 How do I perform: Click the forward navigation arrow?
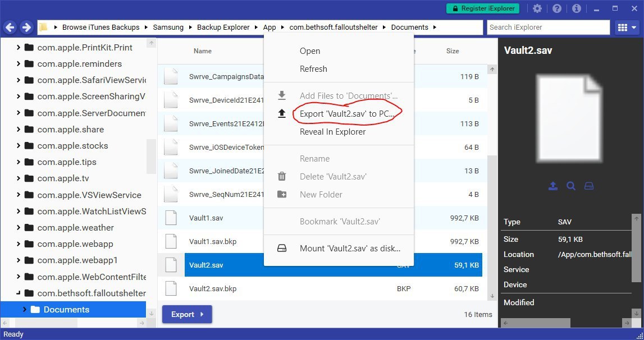[26, 27]
